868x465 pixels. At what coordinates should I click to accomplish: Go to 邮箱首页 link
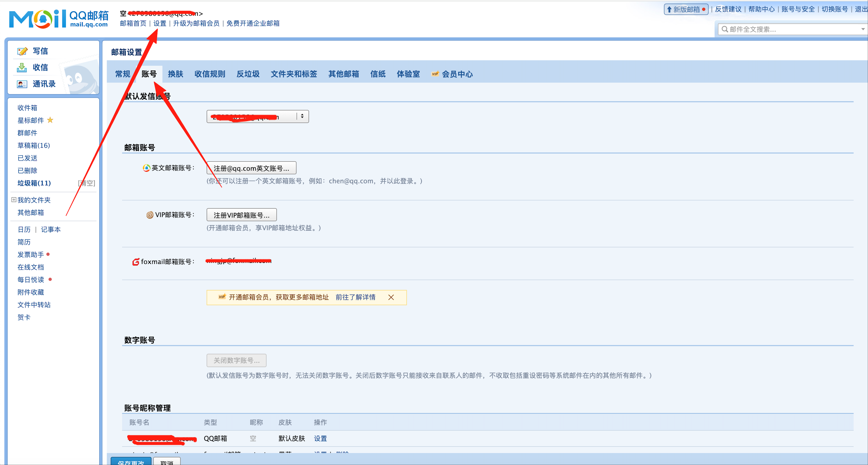click(x=133, y=23)
